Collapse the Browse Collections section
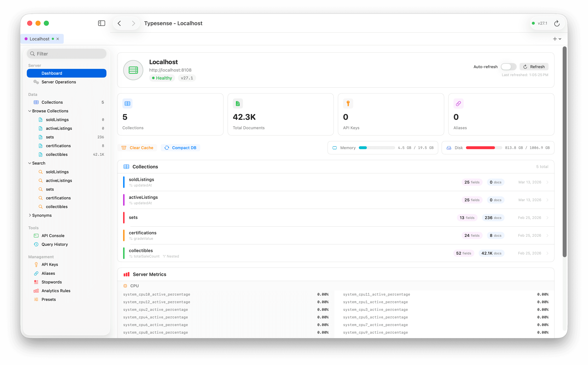This screenshot has width=588, height=365. pos(30,111)
